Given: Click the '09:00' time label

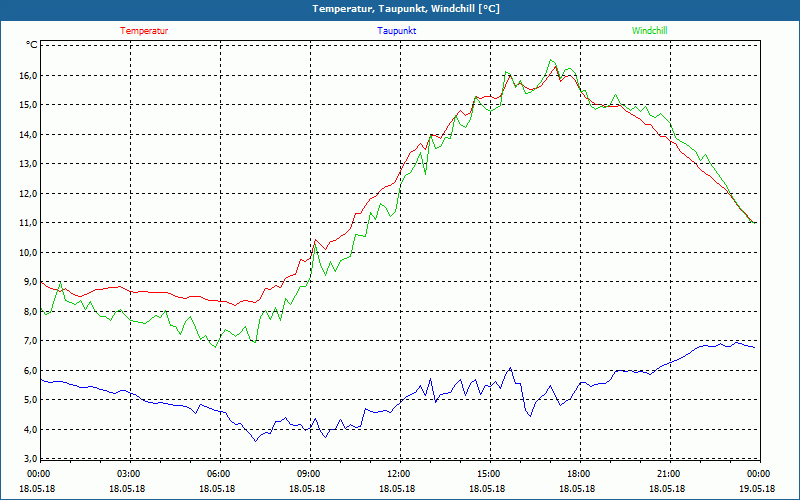Looking at the screenshot, I should (x=309, y=474).
